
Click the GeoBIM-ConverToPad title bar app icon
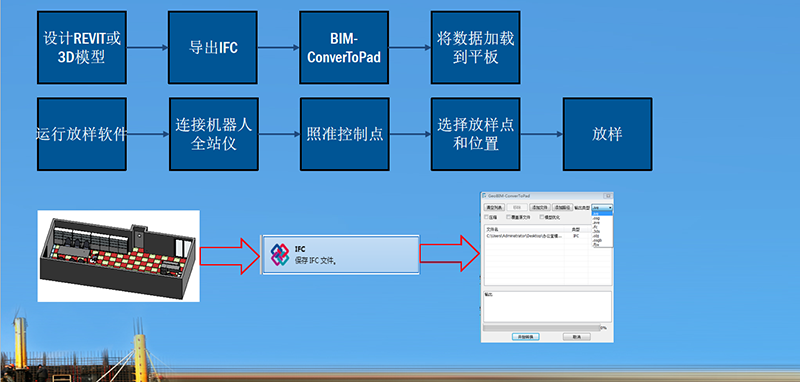point(484,195)
